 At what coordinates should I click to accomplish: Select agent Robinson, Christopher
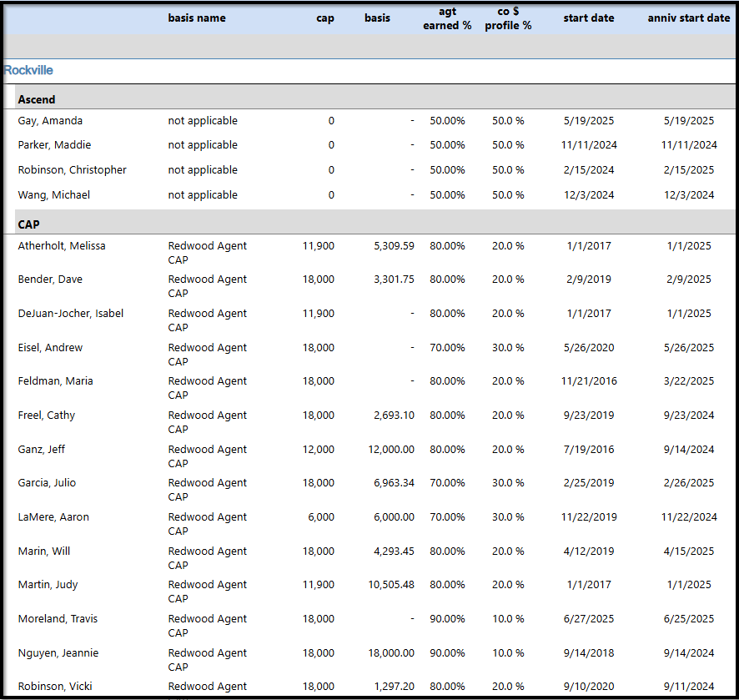point(72,169)
